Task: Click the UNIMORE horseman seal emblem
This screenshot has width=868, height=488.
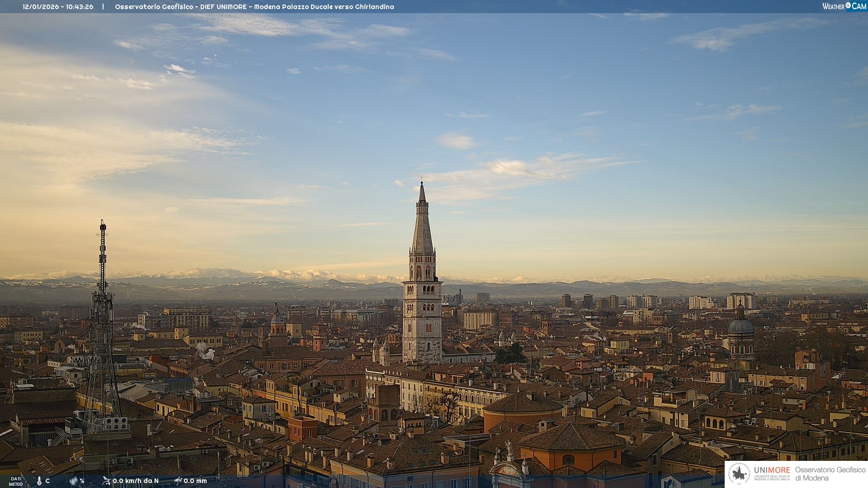Action: click(739, 474)
